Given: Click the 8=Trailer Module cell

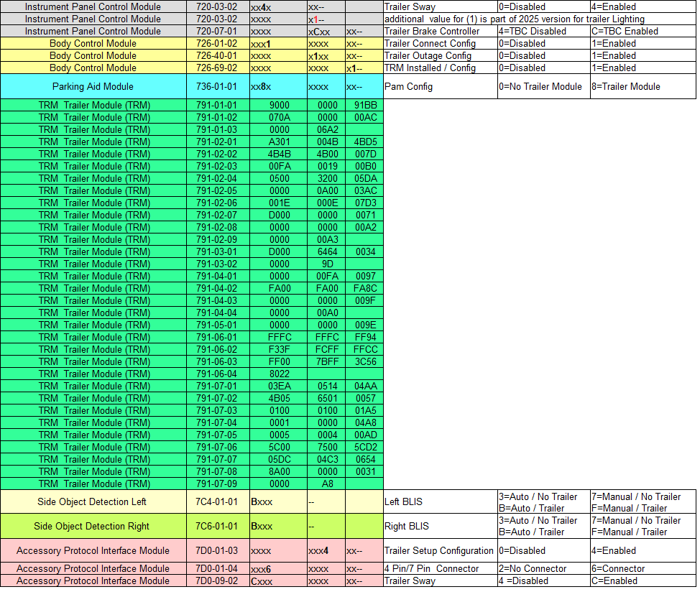Looking at the screenshot, I should tap(643, 86).
